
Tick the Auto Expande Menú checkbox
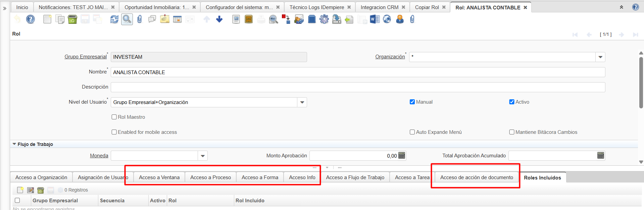[412, 132]
